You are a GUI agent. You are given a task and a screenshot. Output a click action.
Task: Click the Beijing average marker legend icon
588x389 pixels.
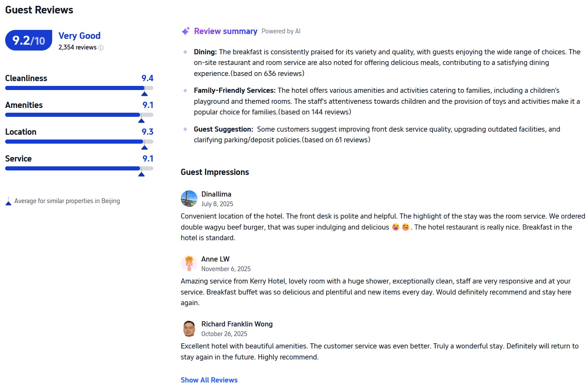tap(9, 201)
